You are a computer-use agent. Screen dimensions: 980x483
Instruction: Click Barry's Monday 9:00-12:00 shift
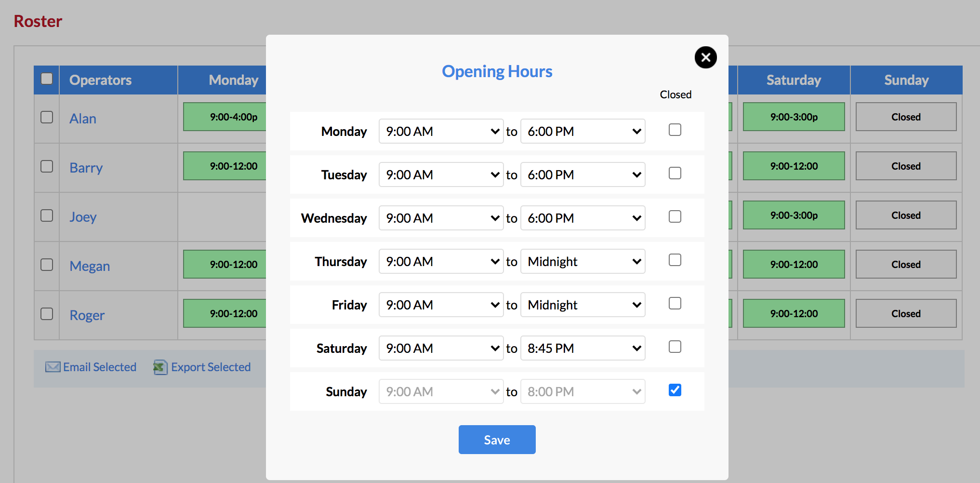point(225,166)
